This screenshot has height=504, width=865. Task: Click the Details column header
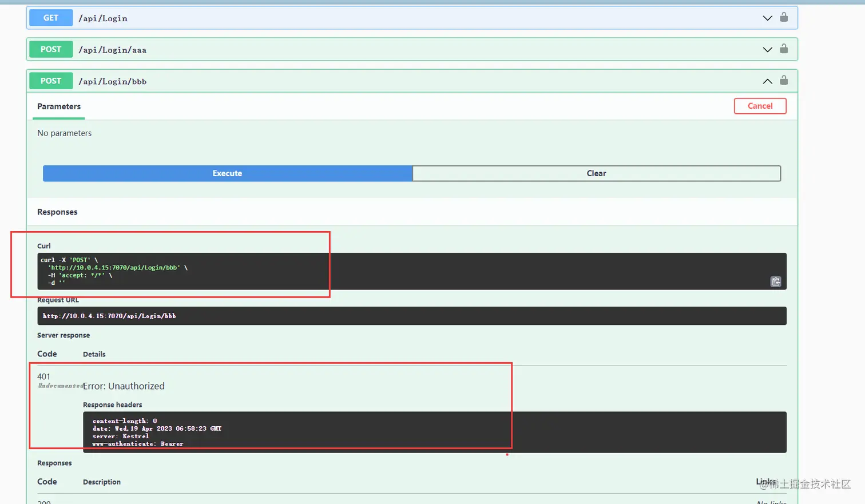click(94, 354)
